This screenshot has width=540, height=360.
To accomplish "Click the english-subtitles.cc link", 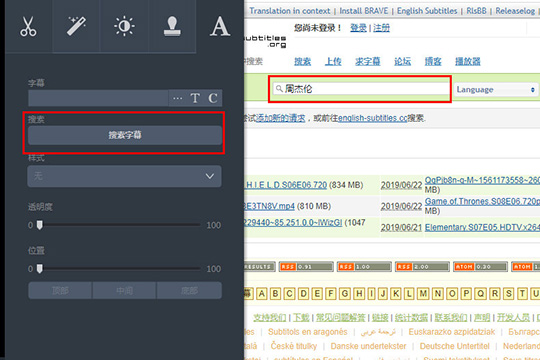I will 373,118.
